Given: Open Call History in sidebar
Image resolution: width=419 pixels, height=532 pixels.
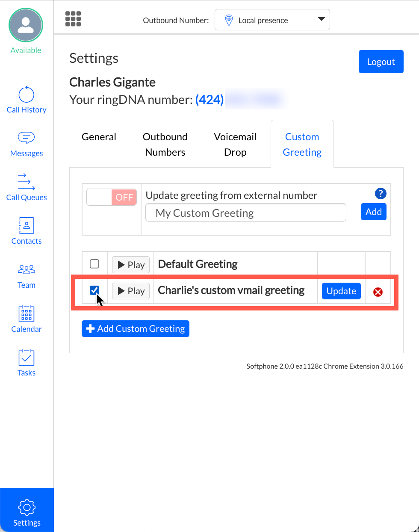Looking at the screenshot, I should coord(27,100).
